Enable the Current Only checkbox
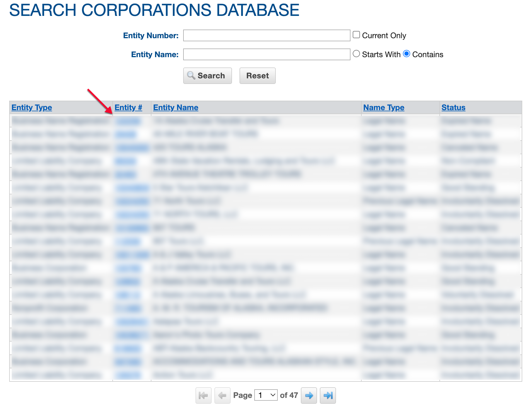Viewport: 532px width, 406px height. pos(356,35)
